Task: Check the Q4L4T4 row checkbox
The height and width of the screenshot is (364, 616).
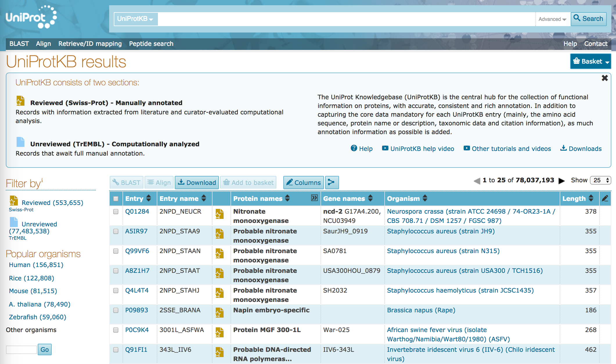Action: pos(116,291)
